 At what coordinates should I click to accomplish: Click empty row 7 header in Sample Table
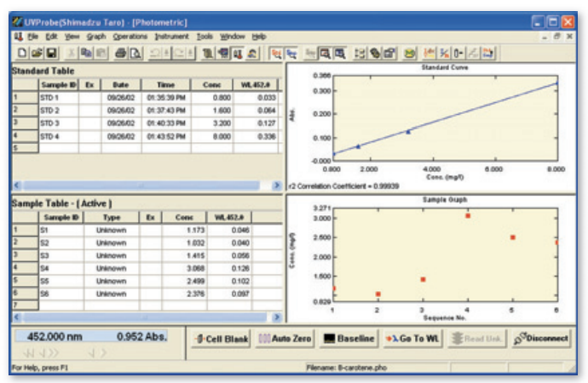pos(25,306)
